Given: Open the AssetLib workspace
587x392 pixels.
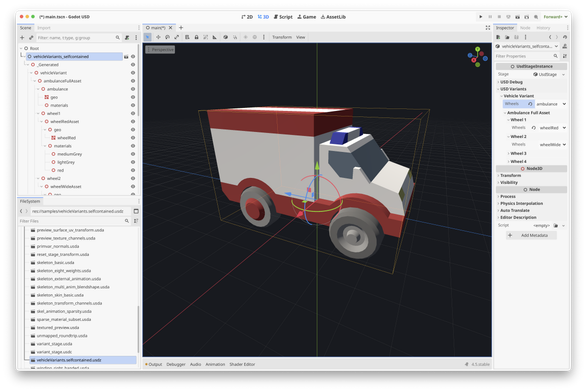Looking at the screenshot, I should point(333,17).
